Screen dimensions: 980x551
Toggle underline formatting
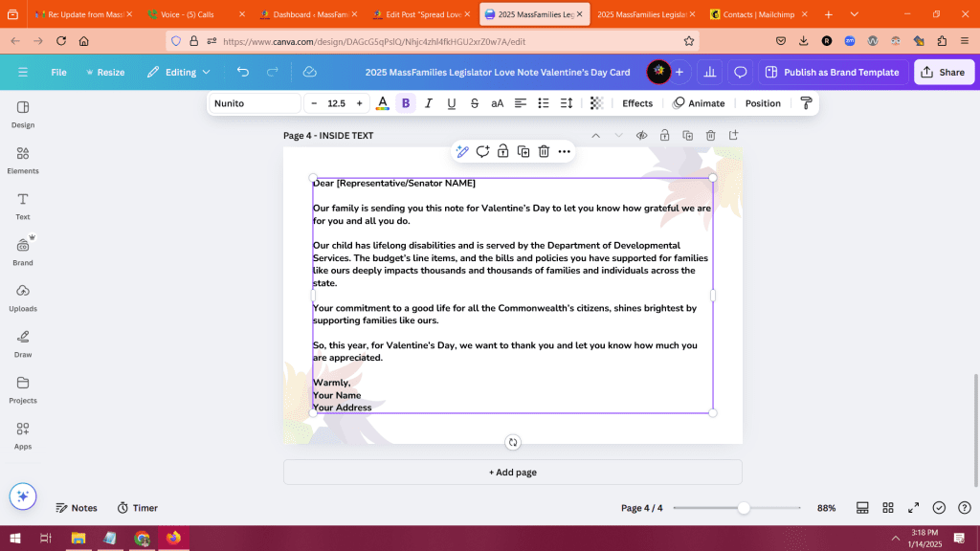coord(452,103)
